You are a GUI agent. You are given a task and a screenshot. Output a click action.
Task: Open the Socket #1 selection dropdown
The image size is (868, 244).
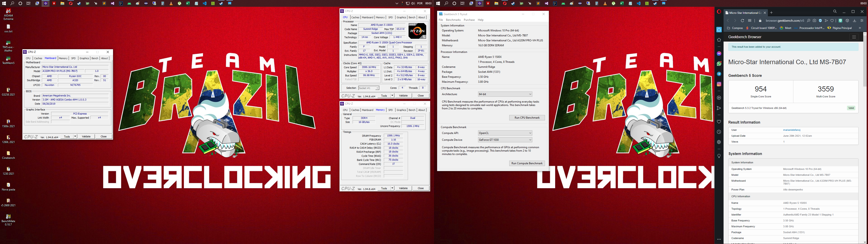[369, 88]
